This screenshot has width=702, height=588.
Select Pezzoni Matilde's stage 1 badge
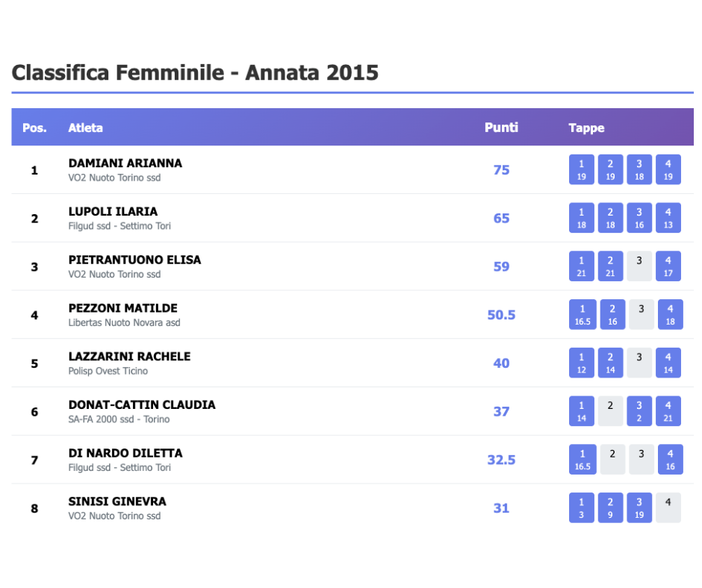pos(583,314)
